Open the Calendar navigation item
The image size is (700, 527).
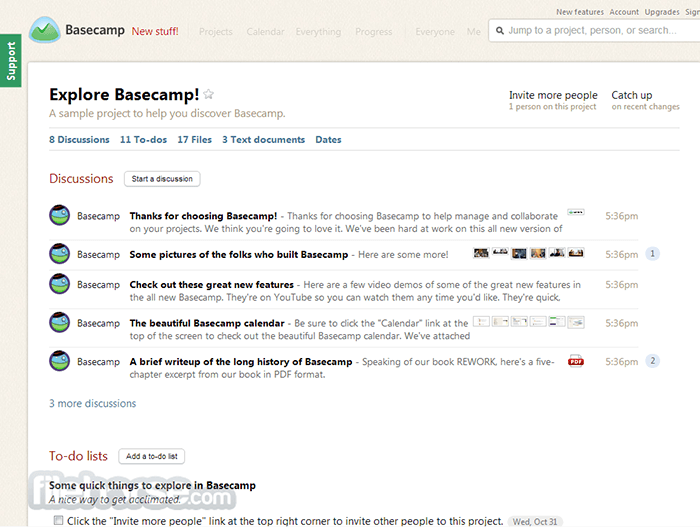click(265, 32)
